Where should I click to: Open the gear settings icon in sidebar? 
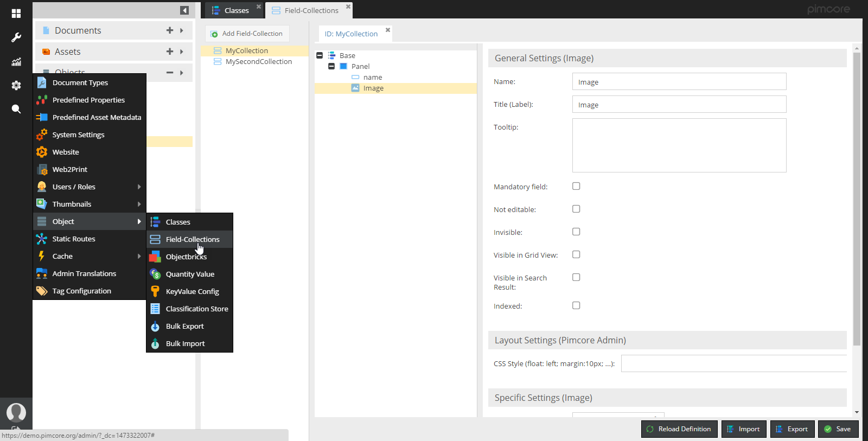pos(16,86)
